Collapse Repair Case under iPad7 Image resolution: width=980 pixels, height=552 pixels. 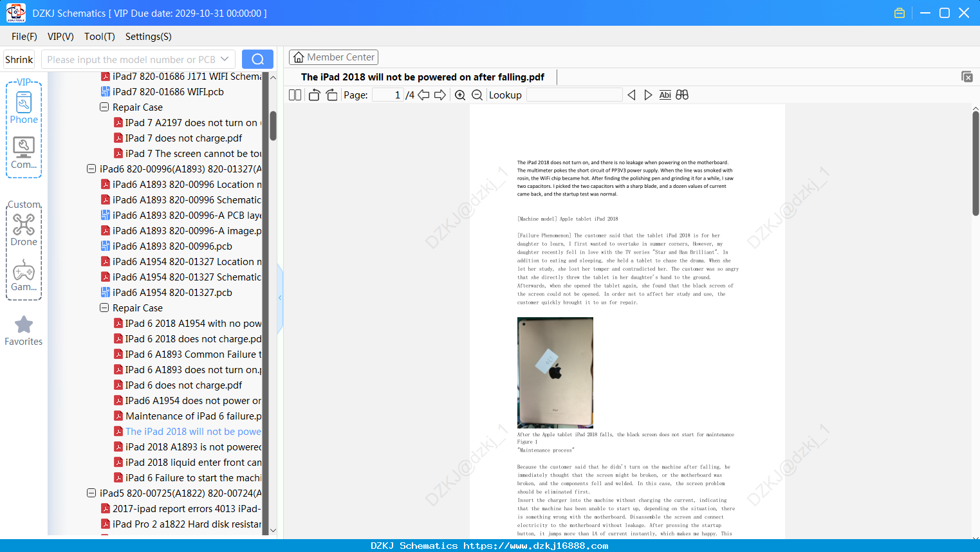[104, 107]
